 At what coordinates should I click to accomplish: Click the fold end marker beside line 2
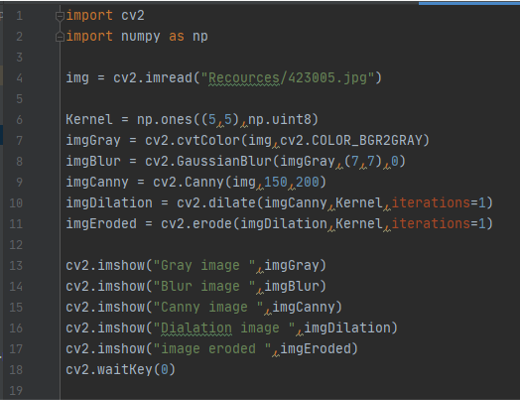click(x=60, y=37)
